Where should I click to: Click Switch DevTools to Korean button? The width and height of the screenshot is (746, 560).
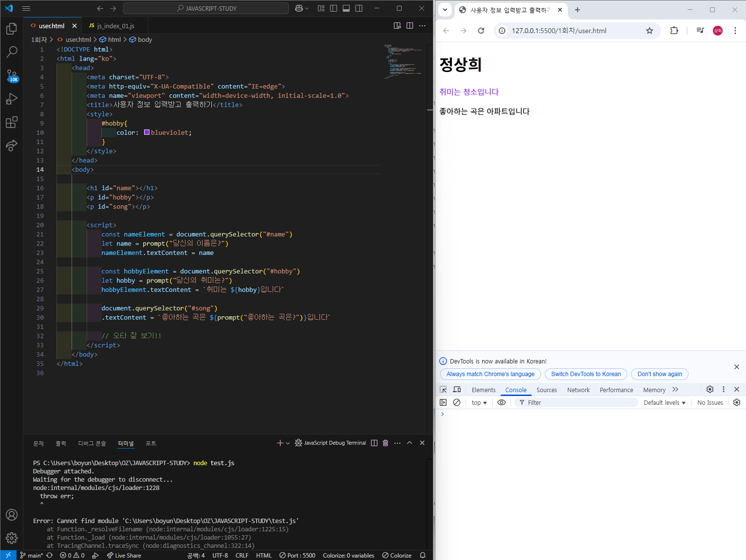586,374
